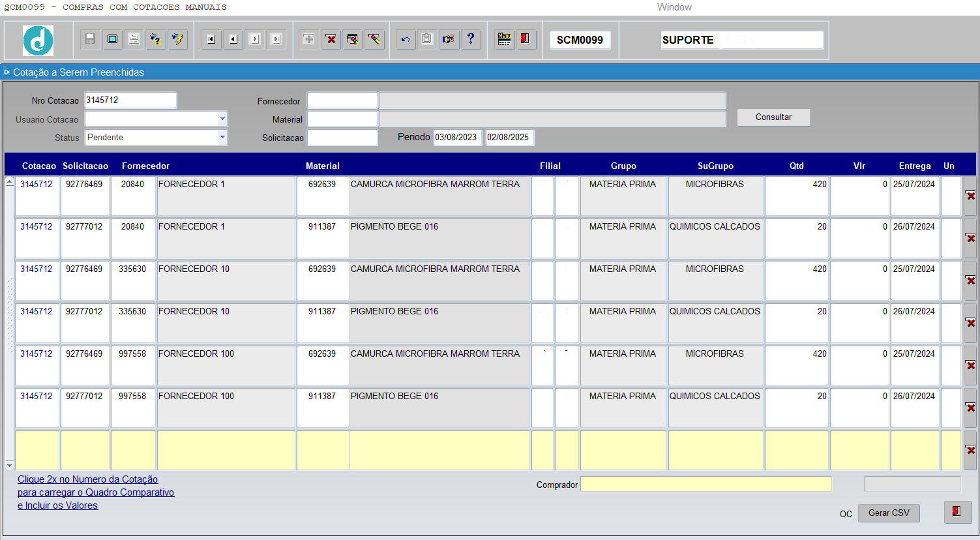Click QUIMICOS CALCADOS in Fornecedor 100 row
The height and width of the screenshot is (540, 980).
point(715,408)
